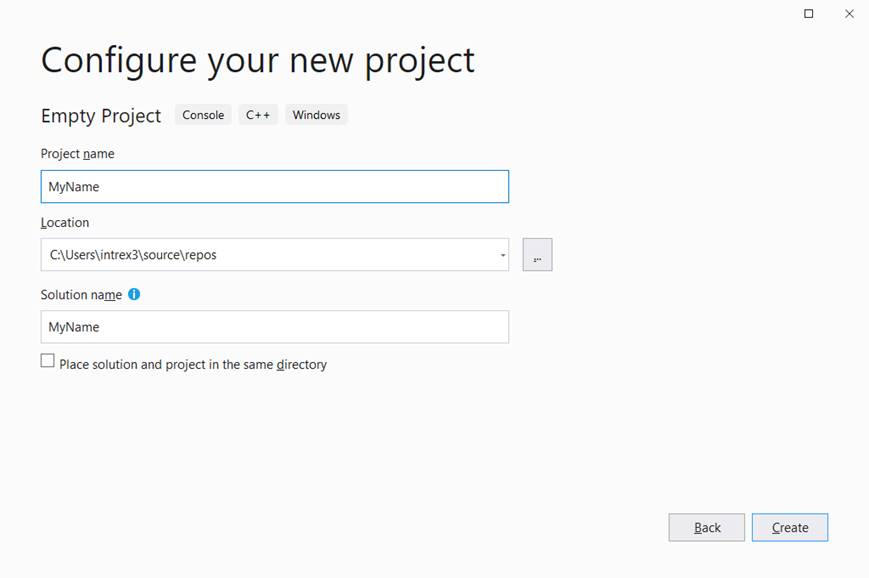
Task: Click the Console tag
Action: [203, 115]
